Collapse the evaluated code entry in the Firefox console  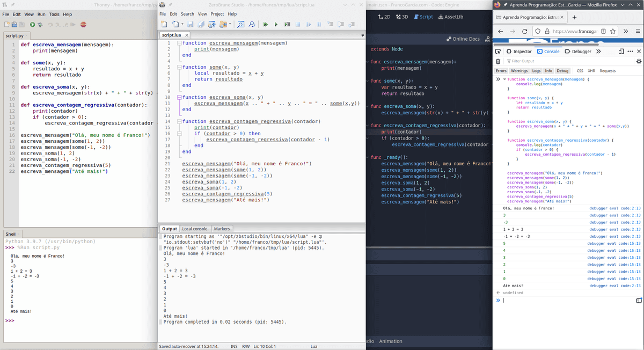(504, 79)
